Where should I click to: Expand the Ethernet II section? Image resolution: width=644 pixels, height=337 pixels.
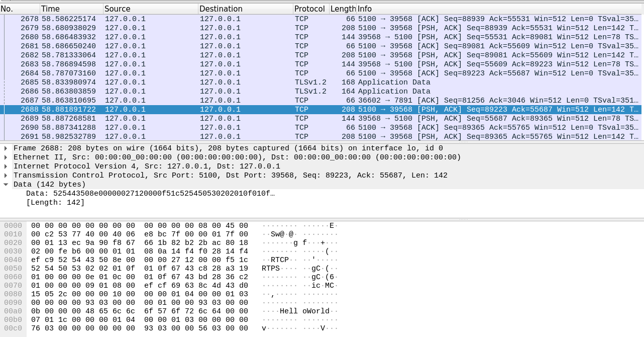[x=6, y=157]
